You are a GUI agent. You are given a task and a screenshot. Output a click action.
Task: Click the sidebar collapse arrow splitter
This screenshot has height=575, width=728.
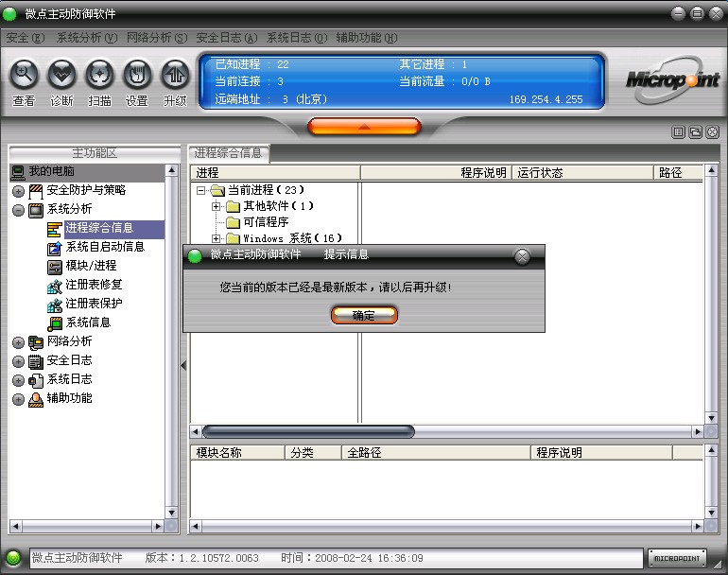(x=183, y=366)
